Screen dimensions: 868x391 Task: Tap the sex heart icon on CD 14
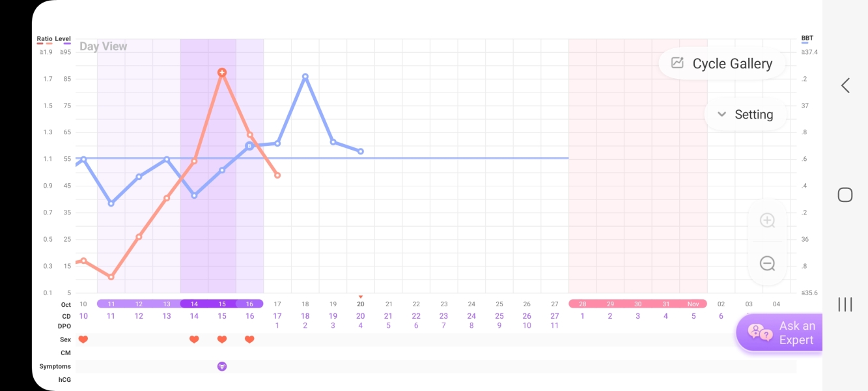(194, 340)
